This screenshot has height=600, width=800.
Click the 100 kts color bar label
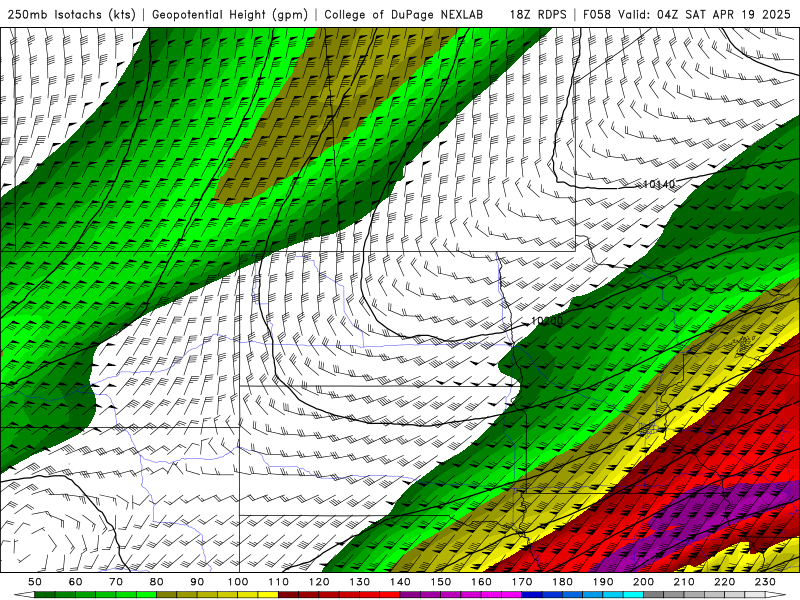238,582
